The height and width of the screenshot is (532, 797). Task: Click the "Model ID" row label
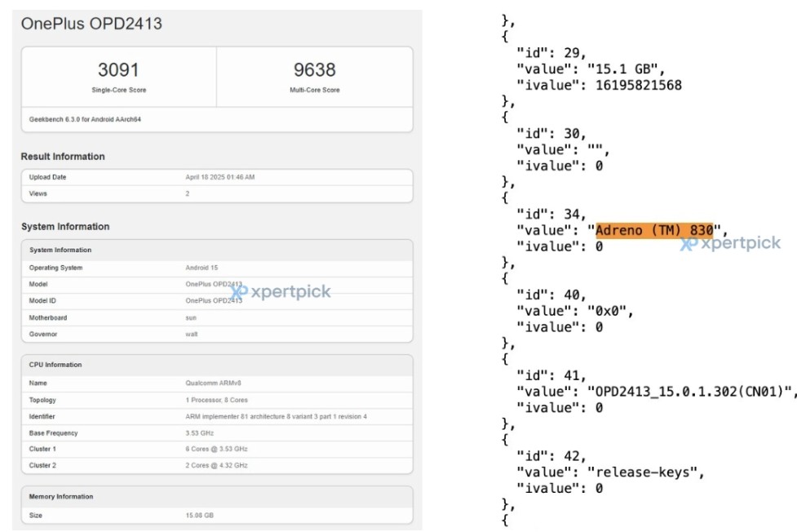coord(42,300)
